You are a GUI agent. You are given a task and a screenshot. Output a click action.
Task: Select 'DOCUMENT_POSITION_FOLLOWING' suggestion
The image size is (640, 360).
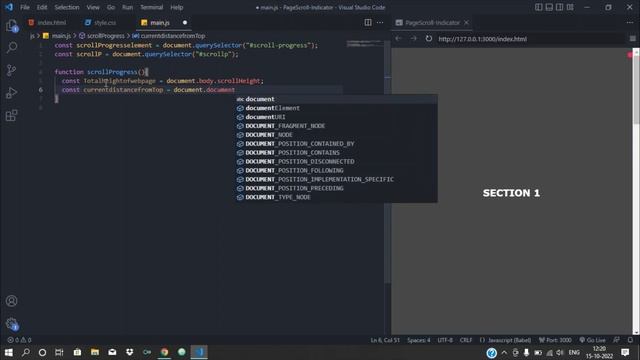coord(336,171)
